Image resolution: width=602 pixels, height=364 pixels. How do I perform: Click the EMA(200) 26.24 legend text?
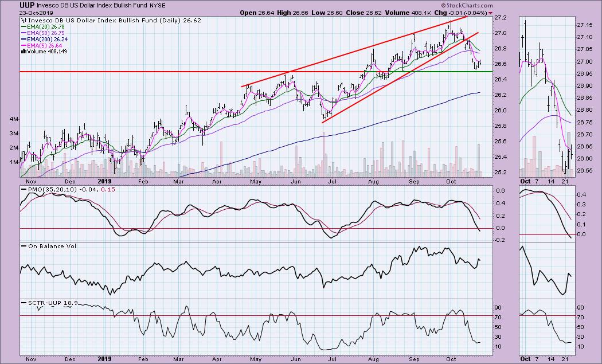click(47, 39)
